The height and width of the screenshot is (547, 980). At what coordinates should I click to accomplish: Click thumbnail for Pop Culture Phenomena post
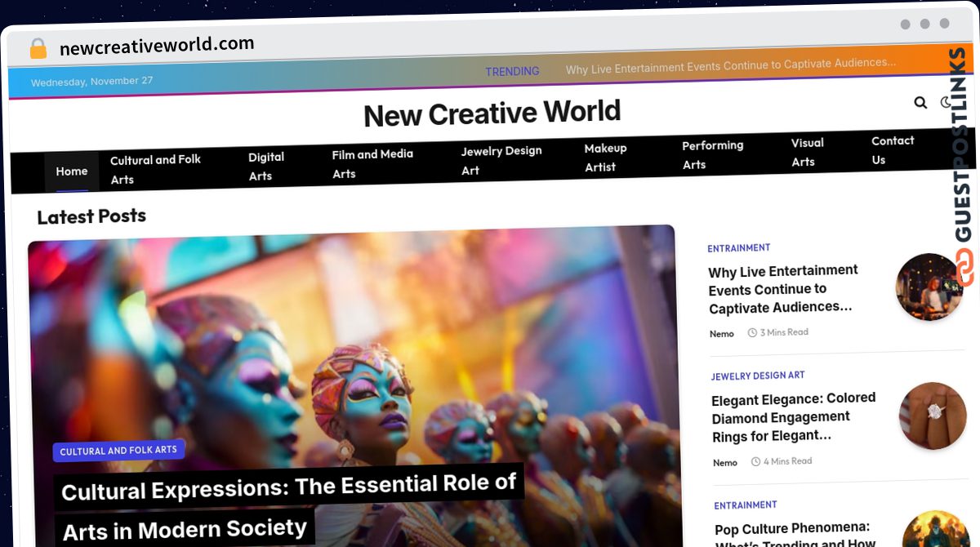pos(936,529)
